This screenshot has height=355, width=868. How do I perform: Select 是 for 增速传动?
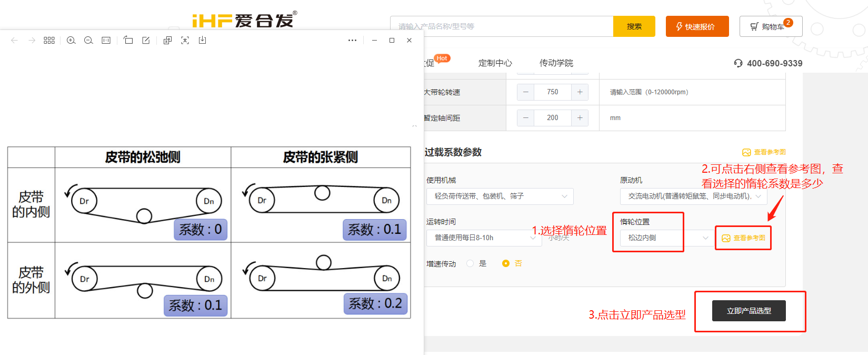470,263
